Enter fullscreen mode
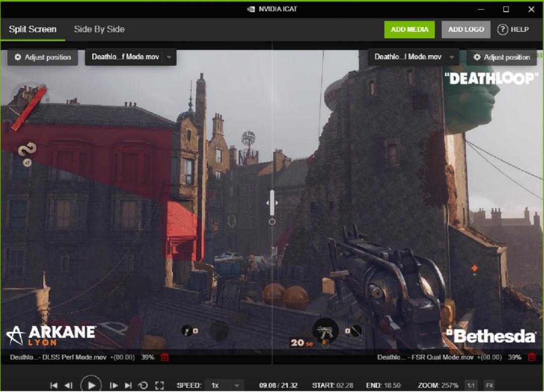Viewport: 544px width, 392px height. (x=160, y=385)
